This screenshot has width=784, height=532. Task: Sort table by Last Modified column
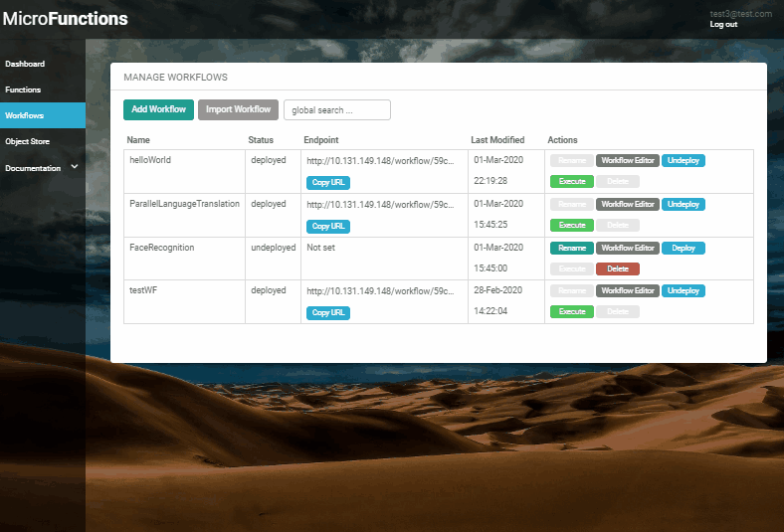tap(497, 140)
